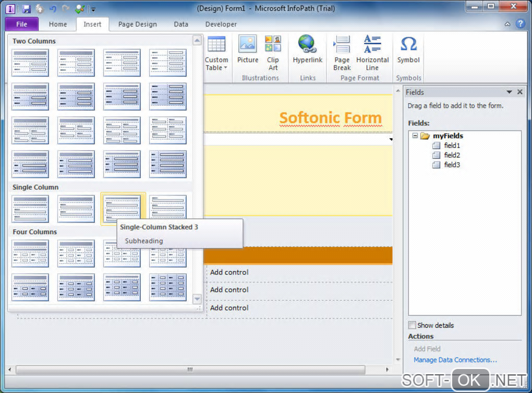The image size is (532, 393).
Task: Click the horizontal scroll left arrow
Action: click(9, 370)
